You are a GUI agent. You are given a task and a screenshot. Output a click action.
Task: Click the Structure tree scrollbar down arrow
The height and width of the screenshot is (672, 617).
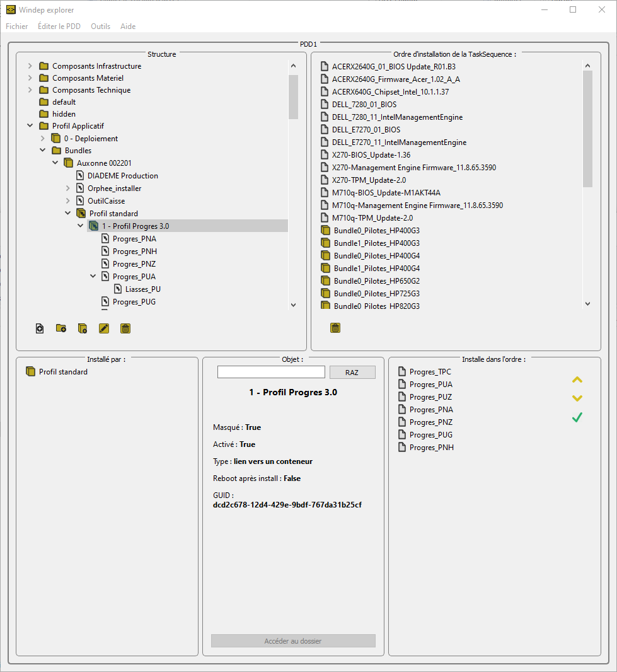coord(293,305)
